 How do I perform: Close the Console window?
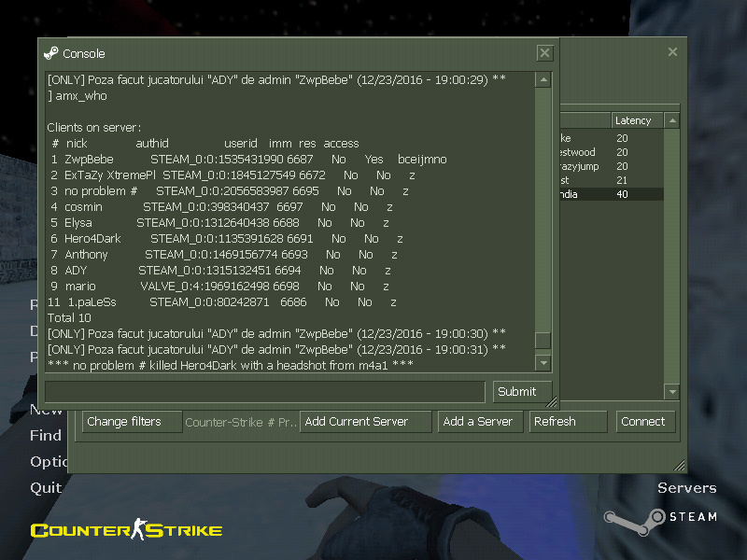(x=544, y=53)
